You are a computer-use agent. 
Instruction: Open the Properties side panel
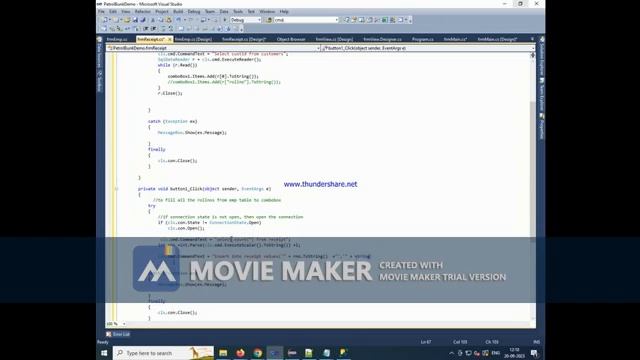pos(542,127)
